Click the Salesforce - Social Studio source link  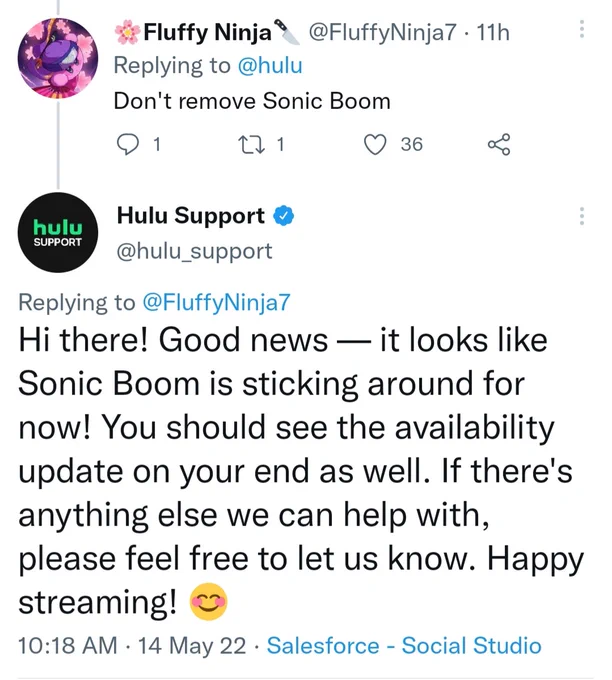404,645
